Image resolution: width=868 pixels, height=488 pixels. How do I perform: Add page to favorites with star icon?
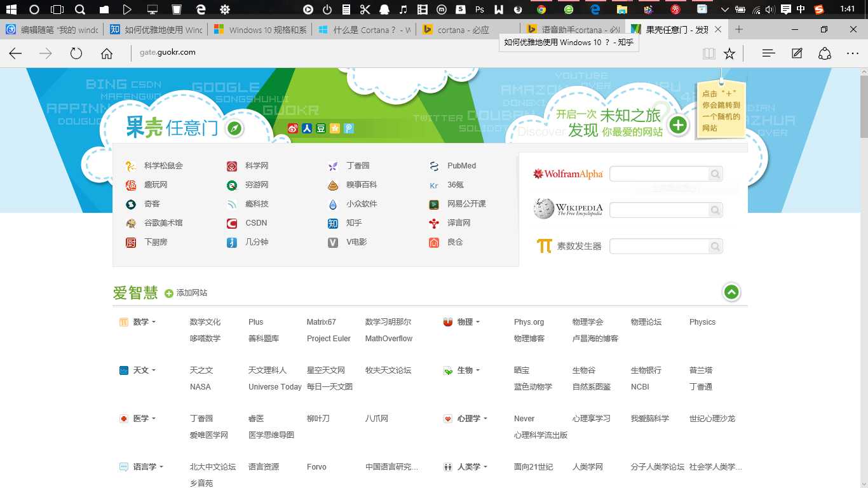(729, 53)
